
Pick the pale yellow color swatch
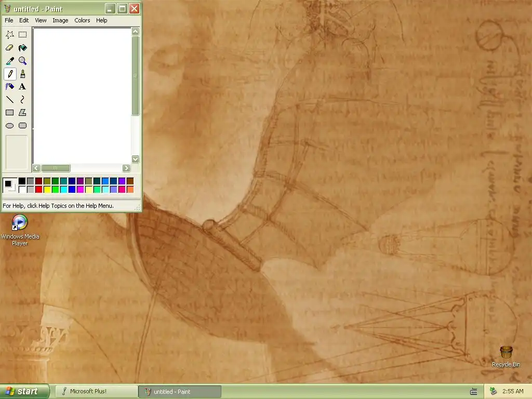click(88, 189)
